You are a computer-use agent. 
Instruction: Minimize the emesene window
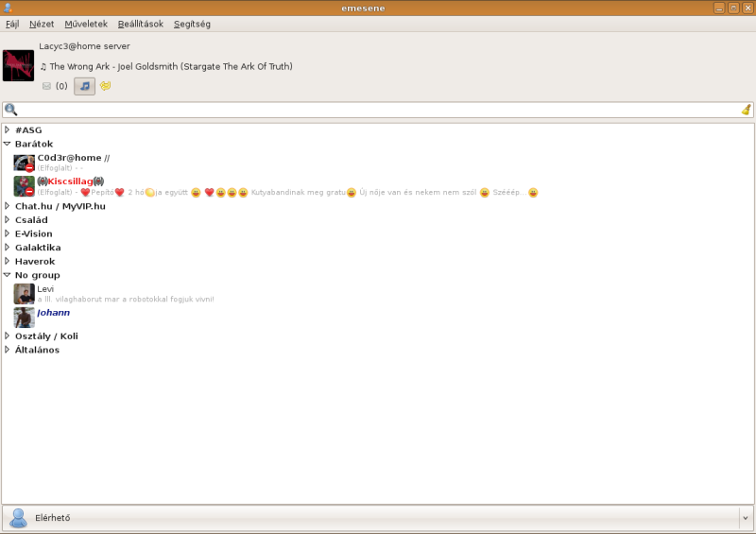[719, 8]
